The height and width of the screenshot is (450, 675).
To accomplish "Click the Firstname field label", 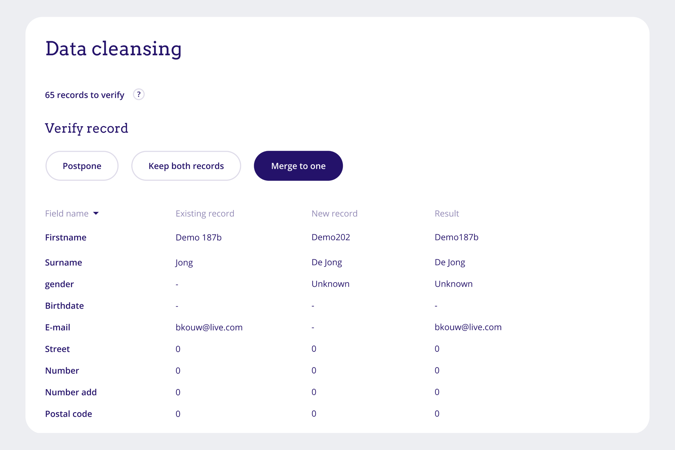I will tap(65, 237).
